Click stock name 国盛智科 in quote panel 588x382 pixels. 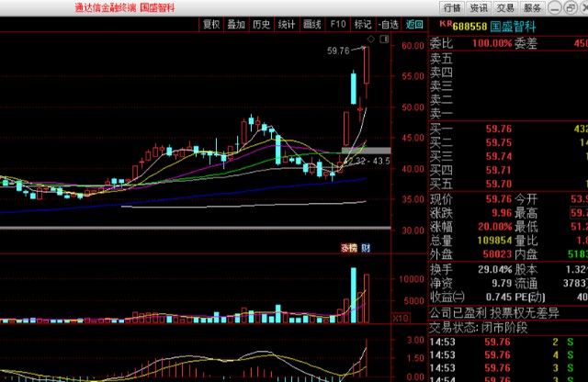click(x=513, y=27)
